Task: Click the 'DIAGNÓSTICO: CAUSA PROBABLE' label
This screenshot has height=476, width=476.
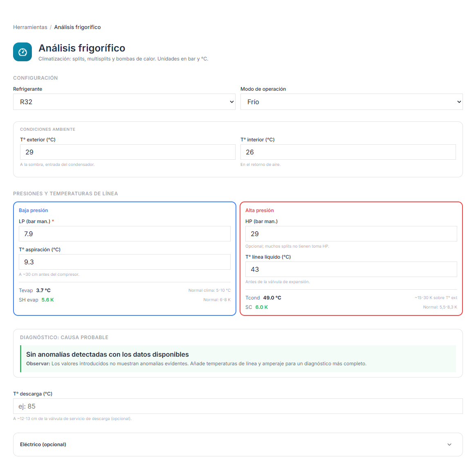Action: [64, 337]
